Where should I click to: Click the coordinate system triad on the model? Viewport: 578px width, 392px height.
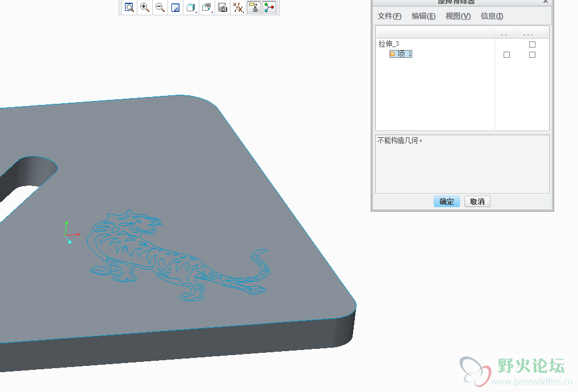71,233
